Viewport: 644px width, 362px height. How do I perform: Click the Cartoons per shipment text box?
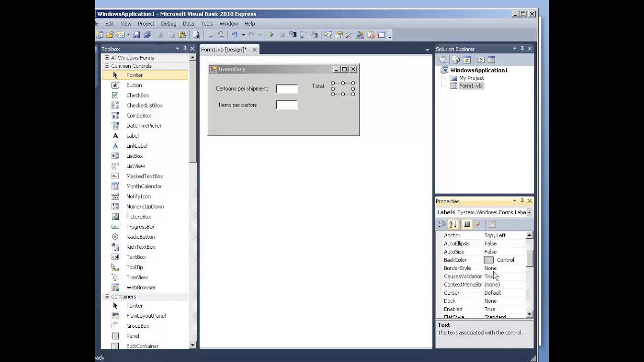point(287,89)
